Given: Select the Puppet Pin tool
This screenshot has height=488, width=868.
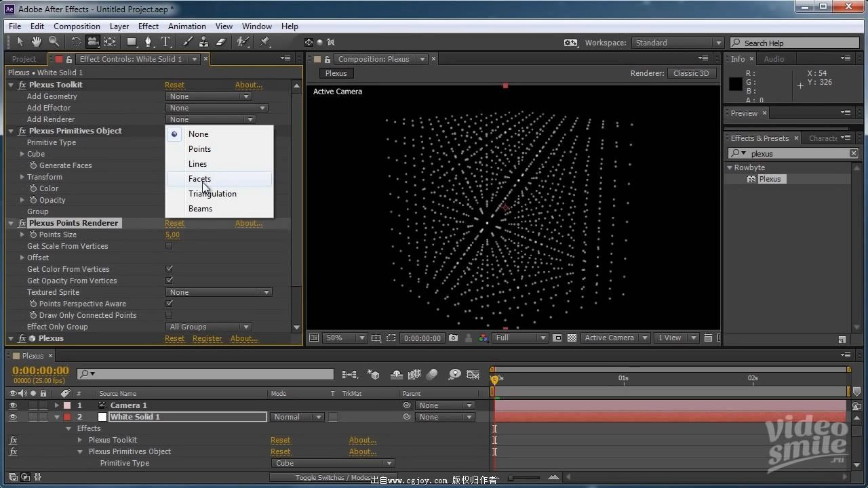Looking at the screenshot, I should [x=265, y=42].
